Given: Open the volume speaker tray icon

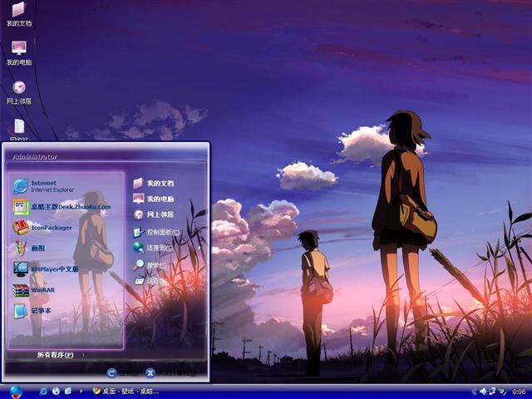Looking at the screenshot, I should 484,392.
